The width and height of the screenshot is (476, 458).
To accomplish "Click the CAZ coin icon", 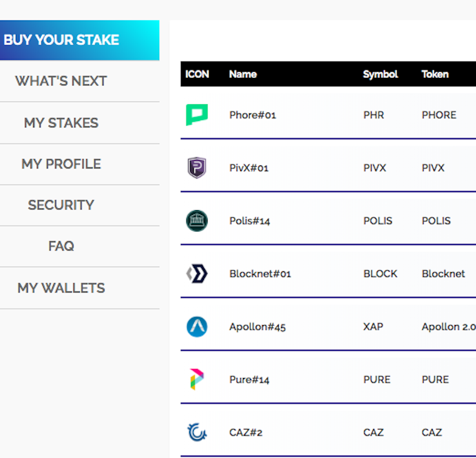I will coord(197,433).
